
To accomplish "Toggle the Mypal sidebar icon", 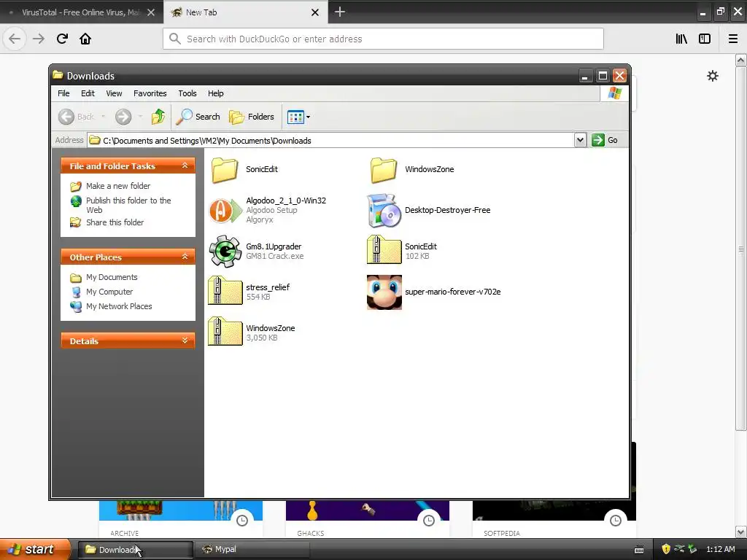I will (x=705, y=39).
